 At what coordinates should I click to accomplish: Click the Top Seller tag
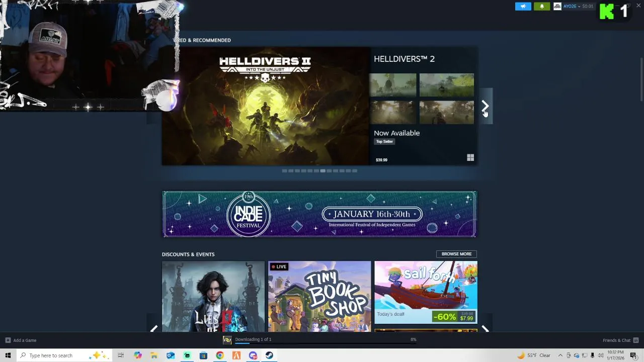[x=384, y=141]
